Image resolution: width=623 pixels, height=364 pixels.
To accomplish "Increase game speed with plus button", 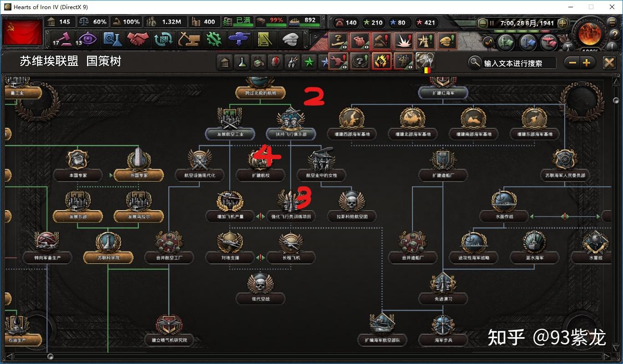I will tap(563, 23).
